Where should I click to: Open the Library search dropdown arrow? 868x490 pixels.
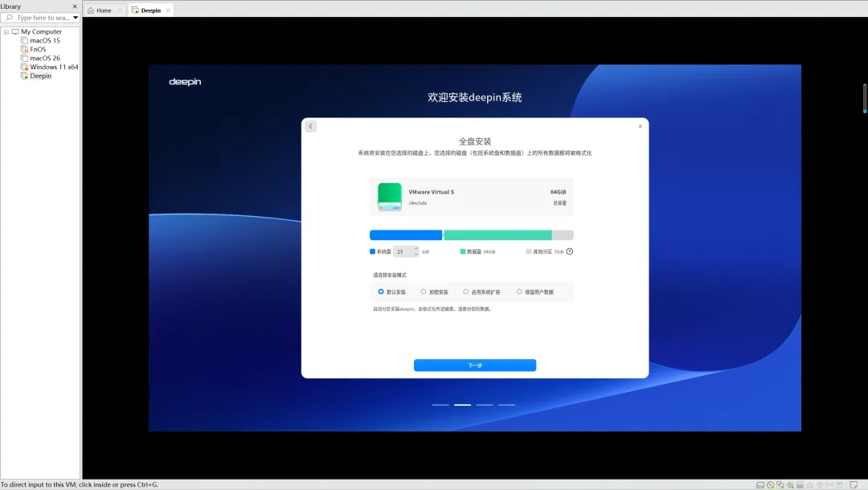coord(76,18)
